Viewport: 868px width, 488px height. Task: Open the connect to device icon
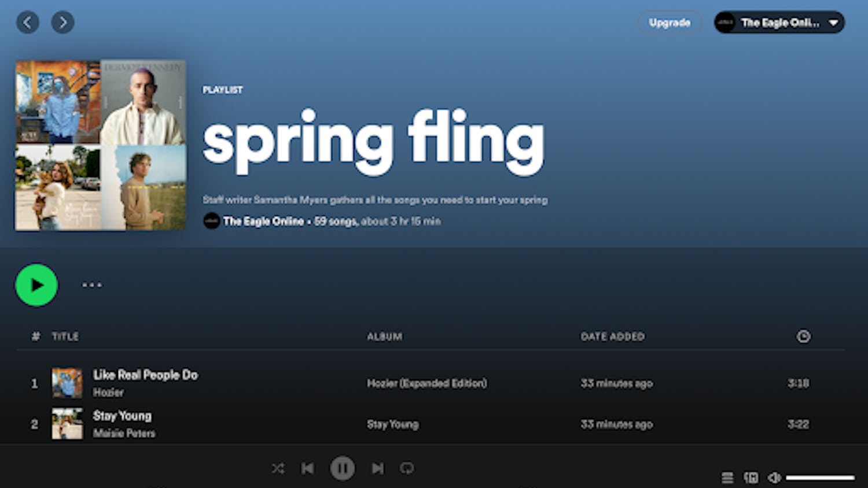point(751,478)
